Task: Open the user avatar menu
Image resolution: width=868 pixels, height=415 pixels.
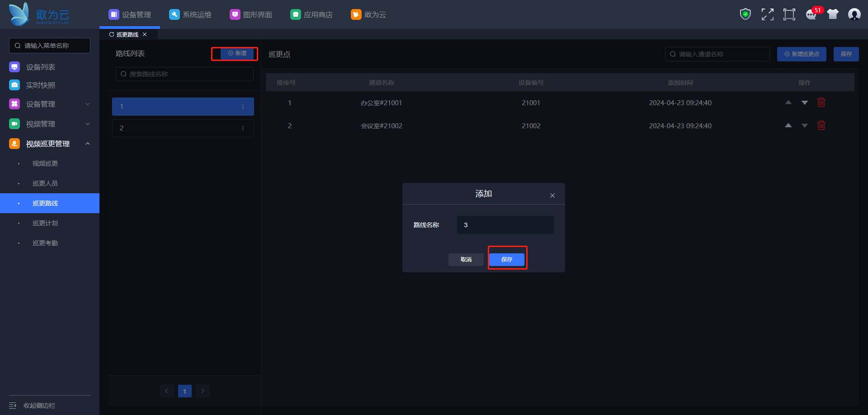Action: click(854, 14)
